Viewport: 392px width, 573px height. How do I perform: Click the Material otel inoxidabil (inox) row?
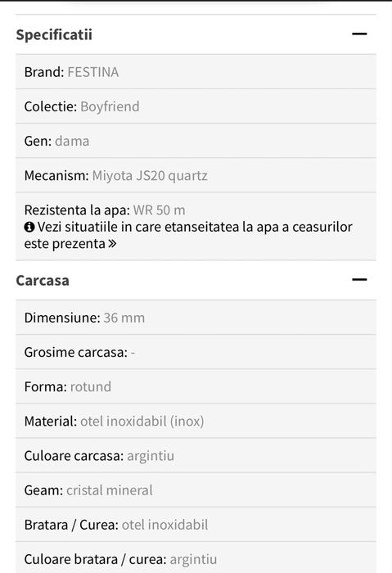(x=196, y=421)
